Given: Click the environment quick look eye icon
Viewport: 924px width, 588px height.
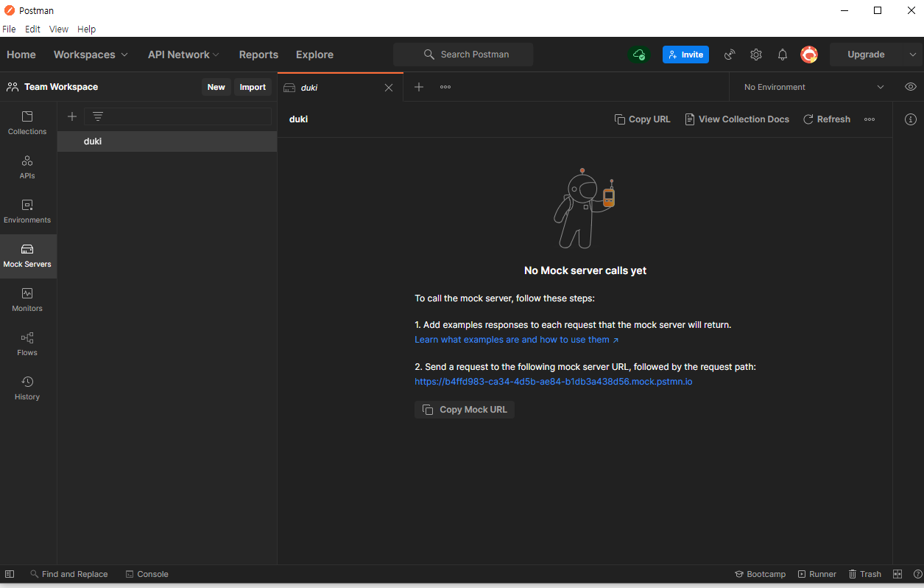Looking at the screenshot, I should (911, 87).
